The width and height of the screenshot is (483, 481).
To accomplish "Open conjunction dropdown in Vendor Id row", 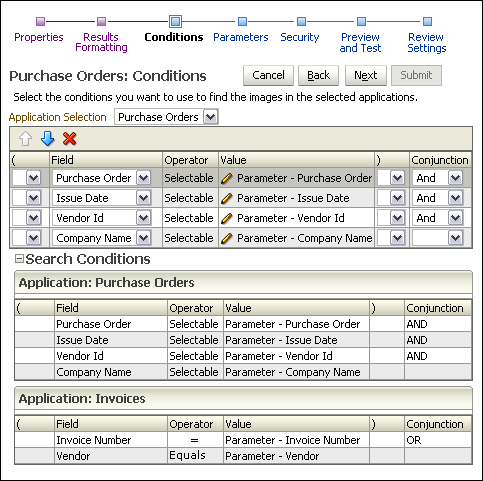I will click(x=456, y=218).
